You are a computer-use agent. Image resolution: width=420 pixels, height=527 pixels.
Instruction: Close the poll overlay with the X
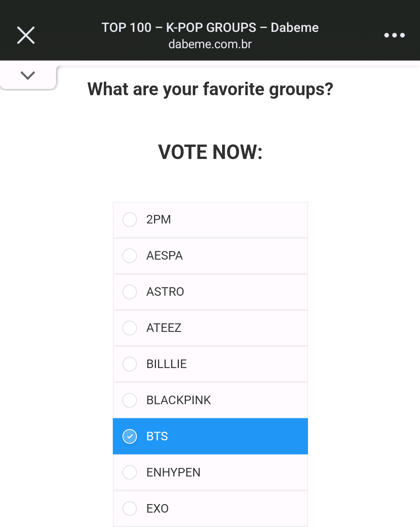tap(26, 35)
